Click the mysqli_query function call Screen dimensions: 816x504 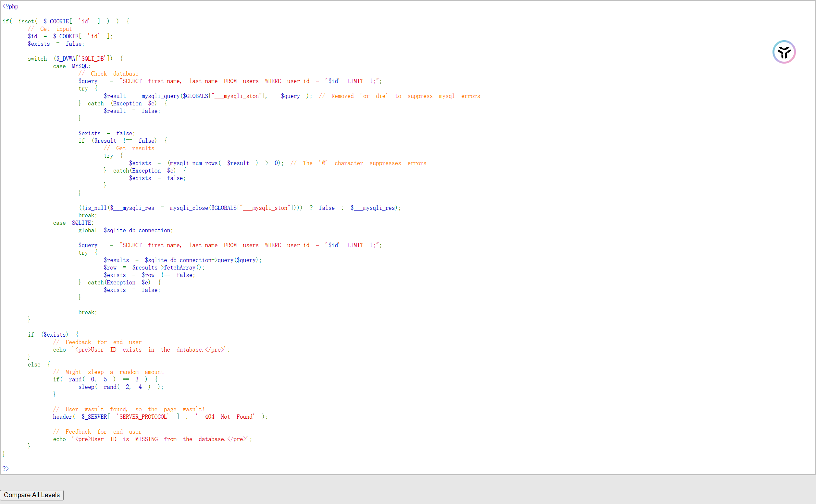(160, 96)
